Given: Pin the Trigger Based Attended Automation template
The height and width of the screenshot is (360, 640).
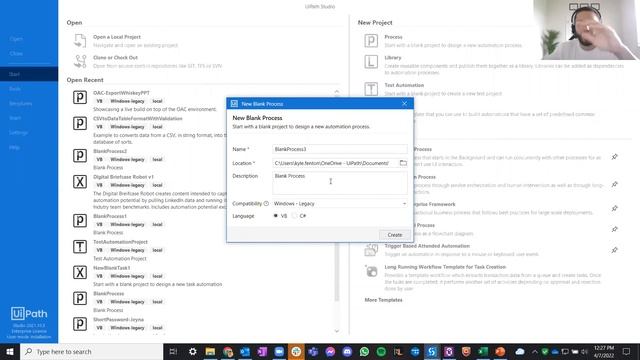Looking at the screenshot, I should (614, 250).
